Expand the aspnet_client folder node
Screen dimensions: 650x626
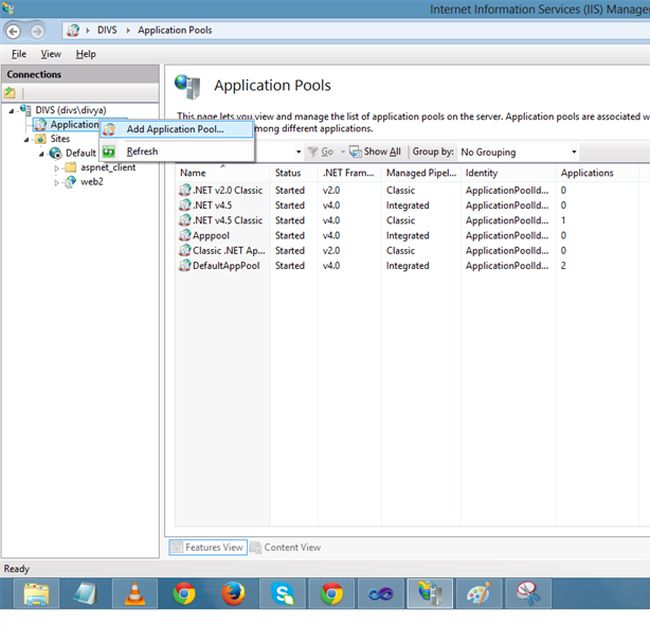click(57, 168)
